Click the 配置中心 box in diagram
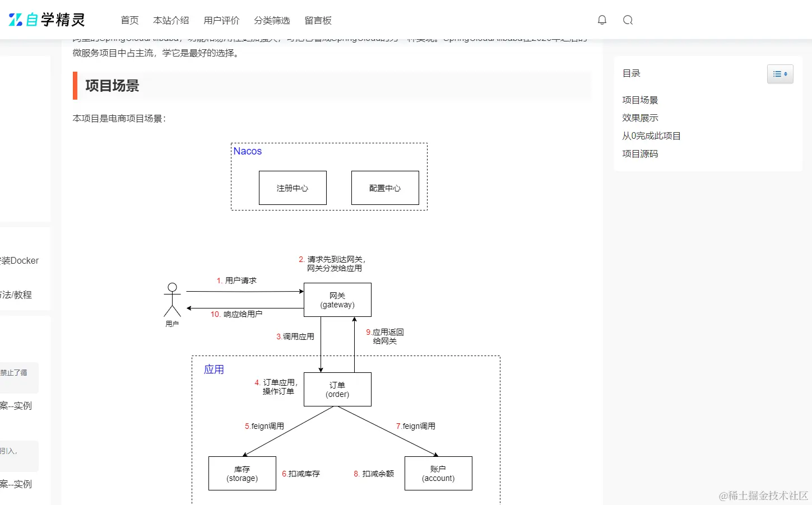Viewport: 812px width, 505px height. (x=385, y=188)
